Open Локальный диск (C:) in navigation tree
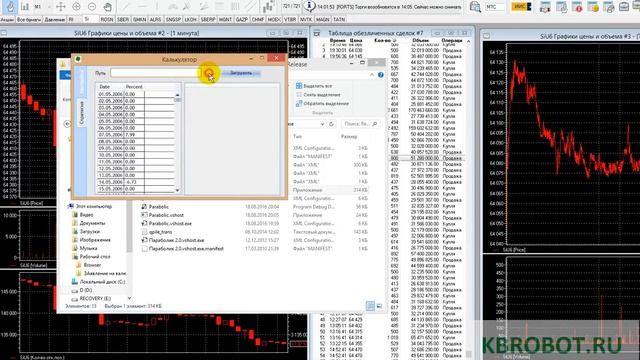The height and width of the screenshot is (360, 640). click(98, 282)
